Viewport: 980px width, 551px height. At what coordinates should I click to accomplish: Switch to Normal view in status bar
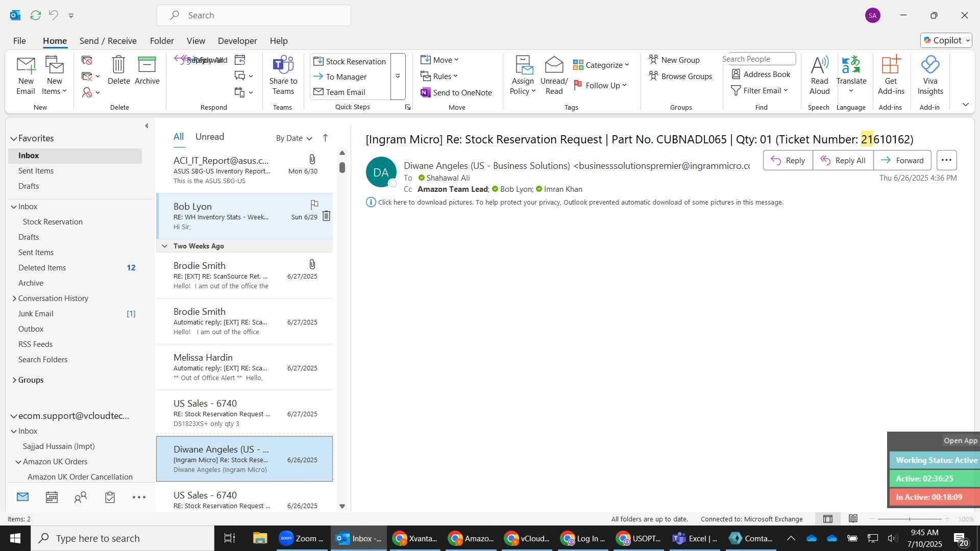(828, 519)
